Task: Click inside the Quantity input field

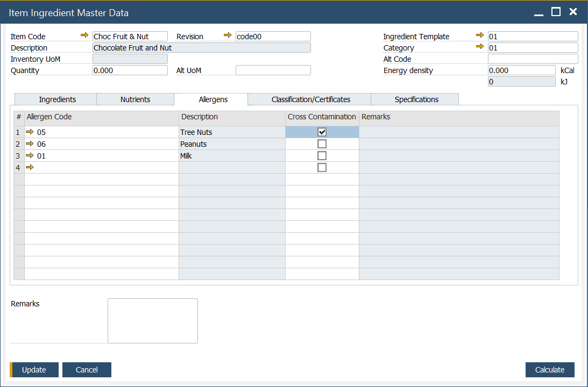Action: coord(129,70)
